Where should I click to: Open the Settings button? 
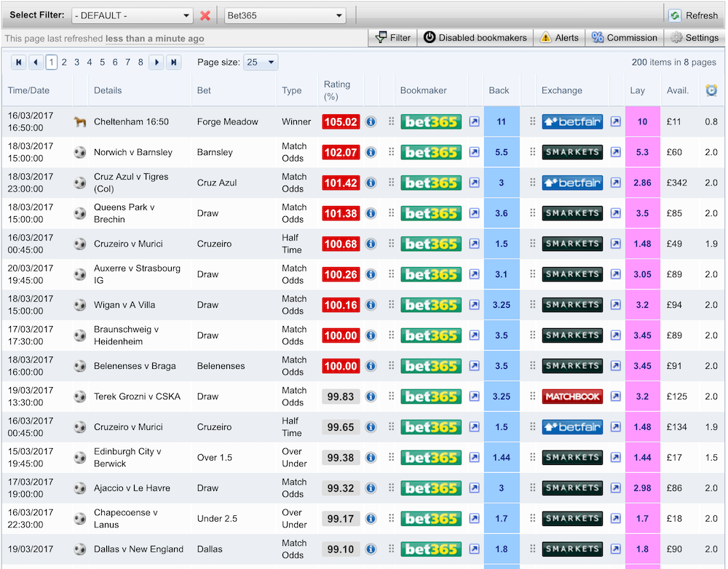pos(695,38)
